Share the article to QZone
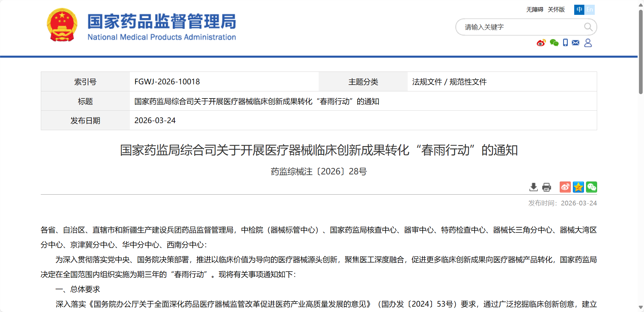Viewport: 644px width, 312px height. [579, 187]
